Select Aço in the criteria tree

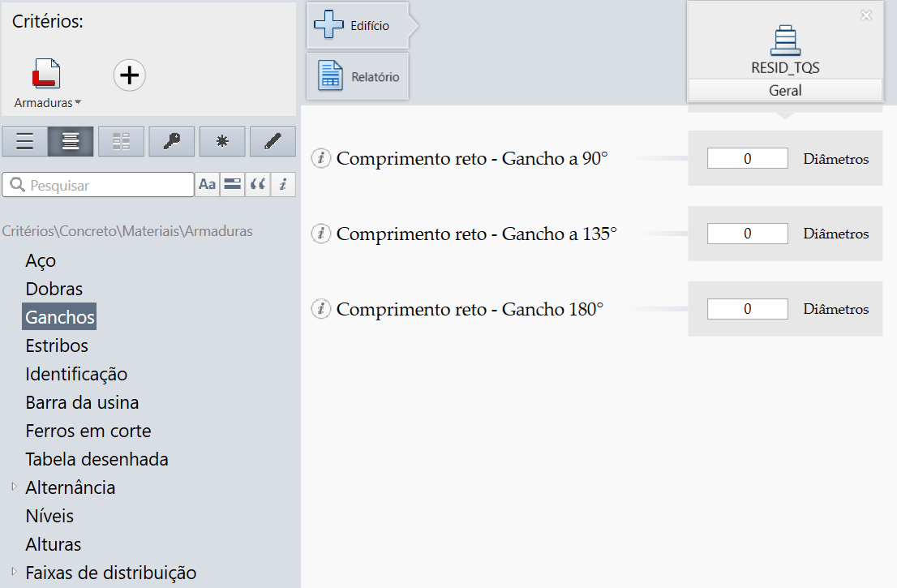point(41,260)
